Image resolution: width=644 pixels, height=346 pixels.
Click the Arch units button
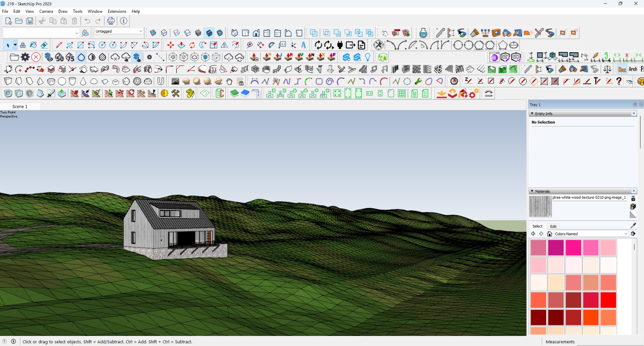[x=633, y=69]
